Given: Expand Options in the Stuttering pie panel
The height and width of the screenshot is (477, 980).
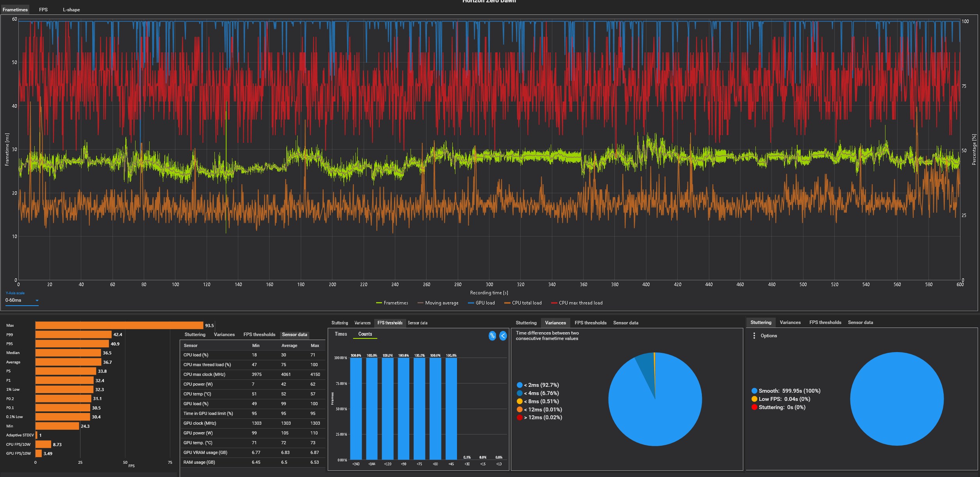Looking at the screenshot, I should pos(768,336).
